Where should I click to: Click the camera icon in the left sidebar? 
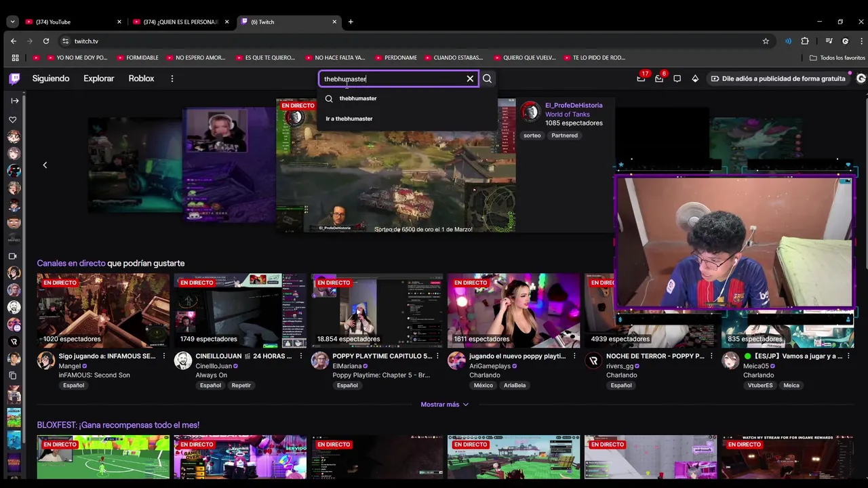13,256
